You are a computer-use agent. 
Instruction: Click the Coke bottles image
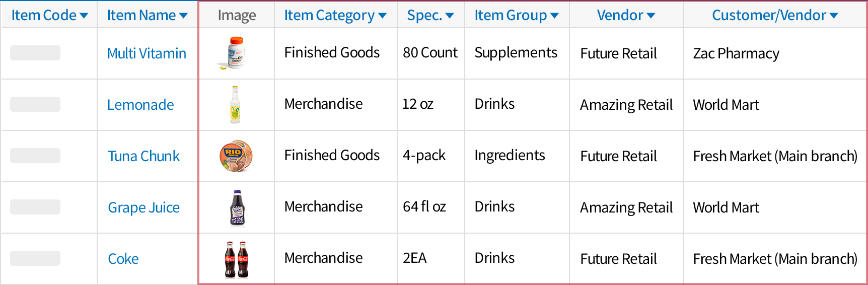click(x=237, y=259)
